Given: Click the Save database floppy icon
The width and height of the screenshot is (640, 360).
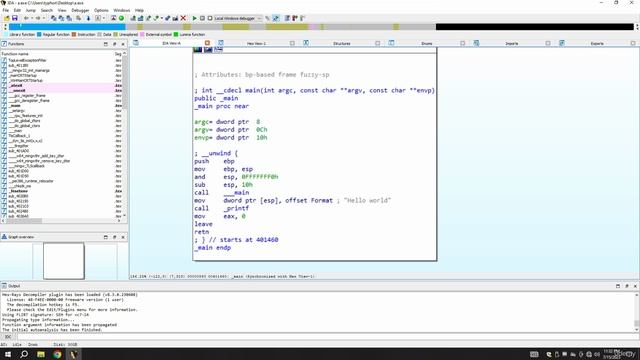Looking at the screenshot, I should [15, 18].
